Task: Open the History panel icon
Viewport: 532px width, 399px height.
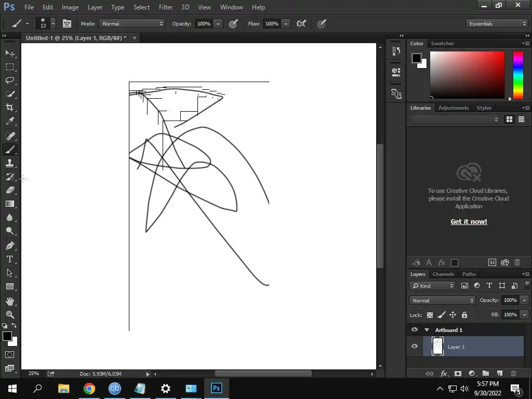Action: coord(396,51)
